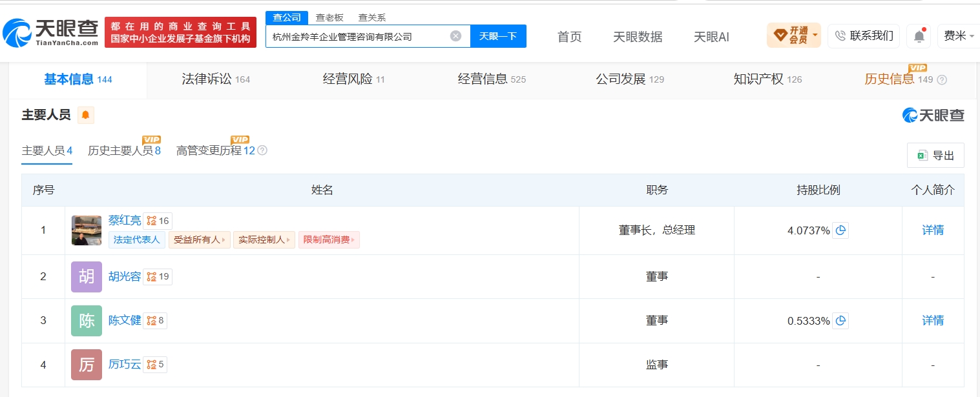980x397 pixels.
Task: Open the 公司发展 tab
Action: tap(630, 79)
